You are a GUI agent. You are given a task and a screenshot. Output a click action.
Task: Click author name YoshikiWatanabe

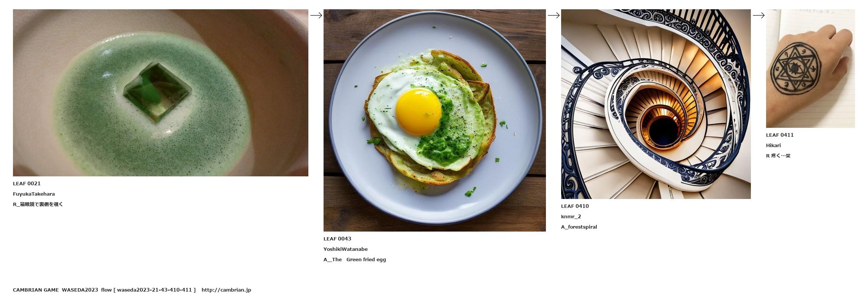point(345,249)
